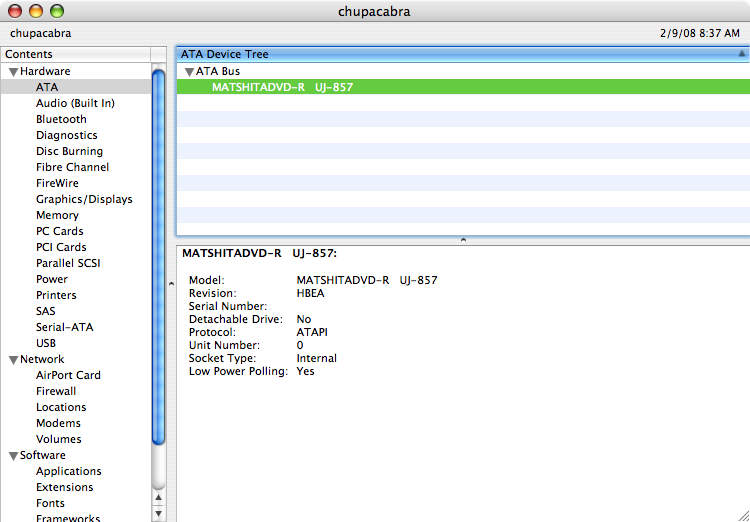
Task: Select AirPort Card under Network
Action: [x=68, y=375]
